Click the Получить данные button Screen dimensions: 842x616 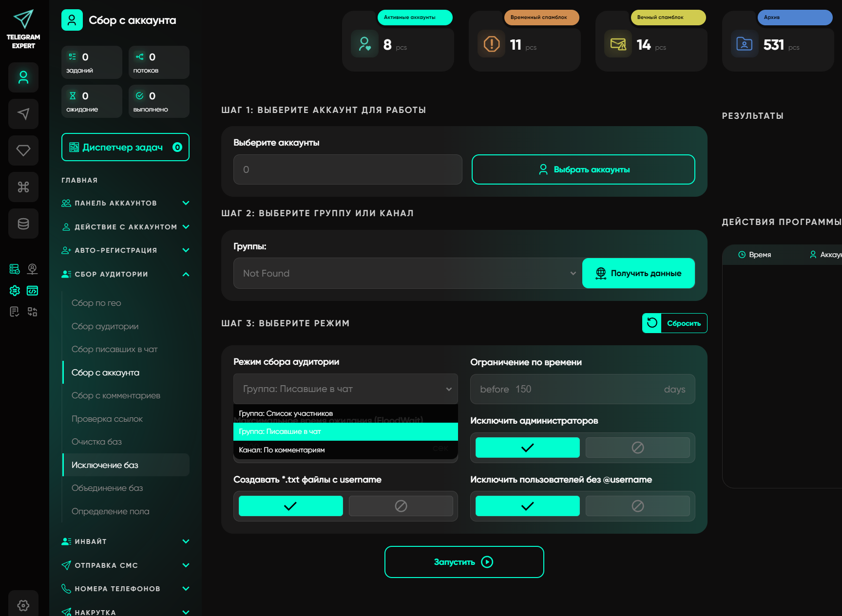click(x=639, y=273)
